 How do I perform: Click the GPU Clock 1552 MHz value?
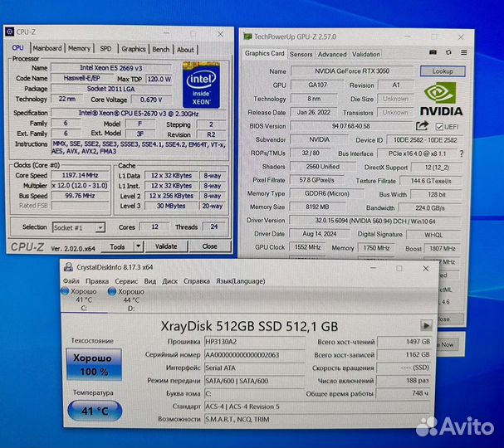point(307,247)
